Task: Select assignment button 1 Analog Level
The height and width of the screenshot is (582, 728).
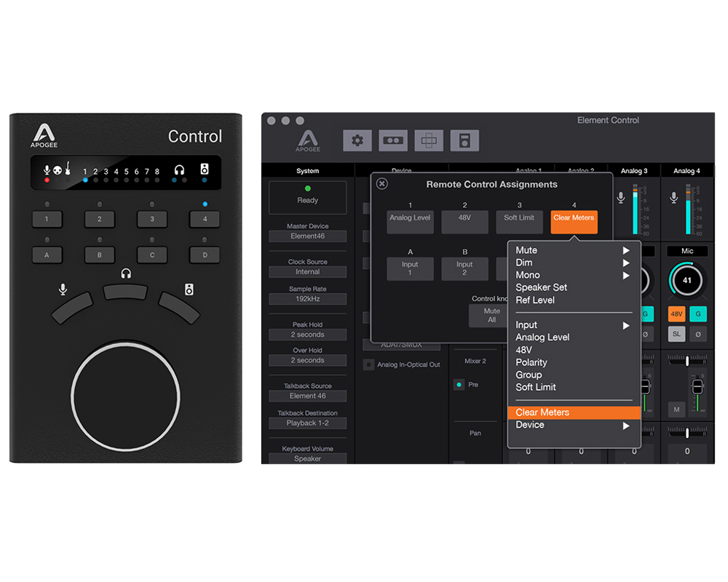Action: [410, 222]
